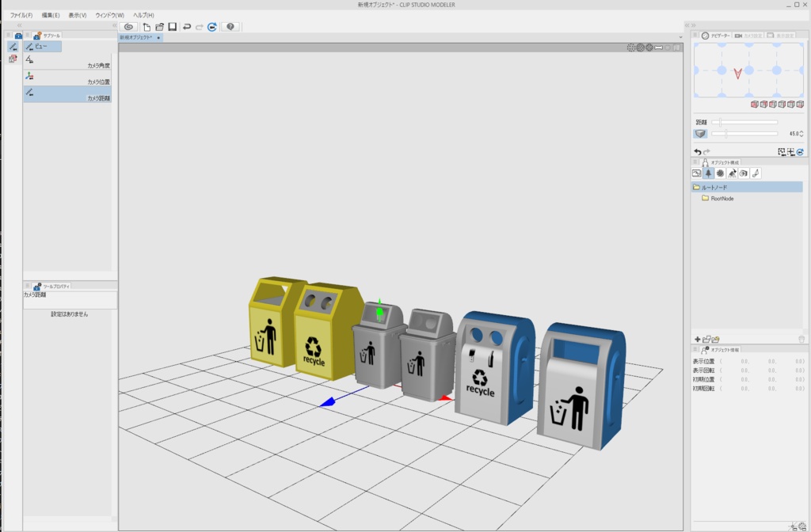811x532 pixels.
Task: Click the New file icon
Action: coord(147,26)
